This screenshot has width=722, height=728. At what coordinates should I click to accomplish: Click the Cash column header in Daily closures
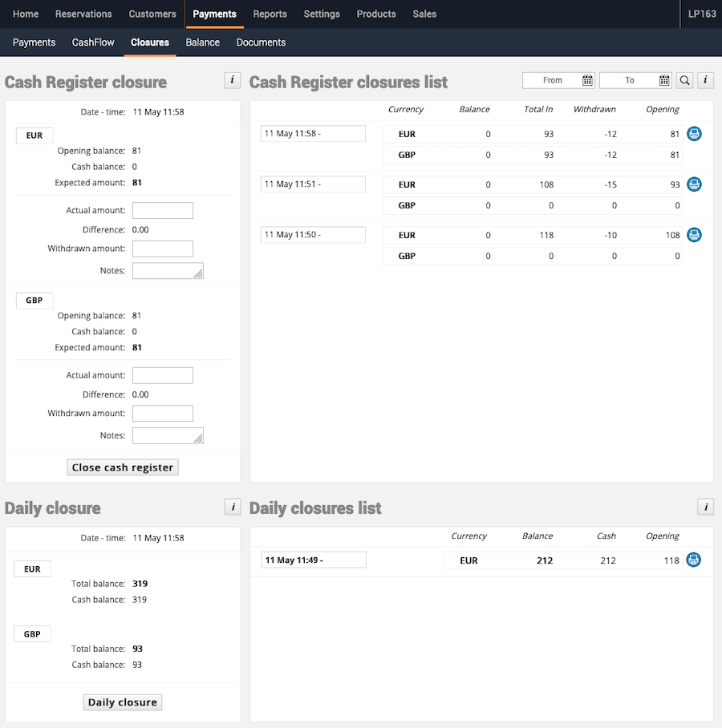(606, 536)
